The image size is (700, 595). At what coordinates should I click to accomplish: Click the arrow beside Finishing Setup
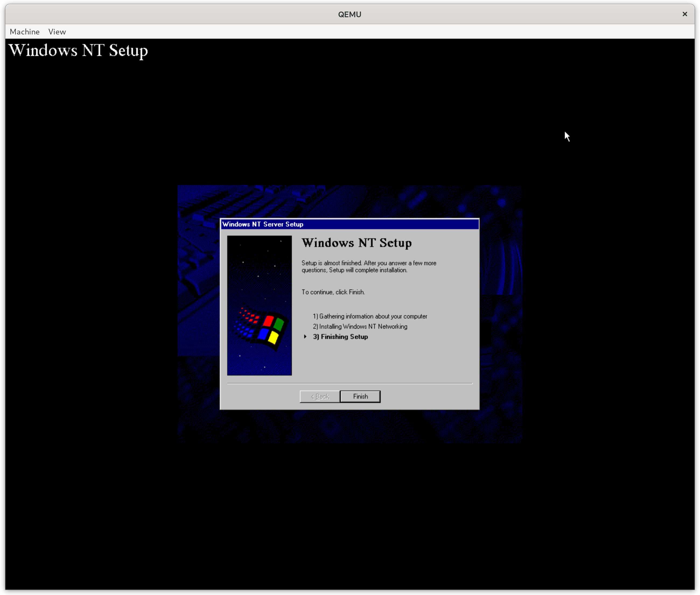coord(305,337)
